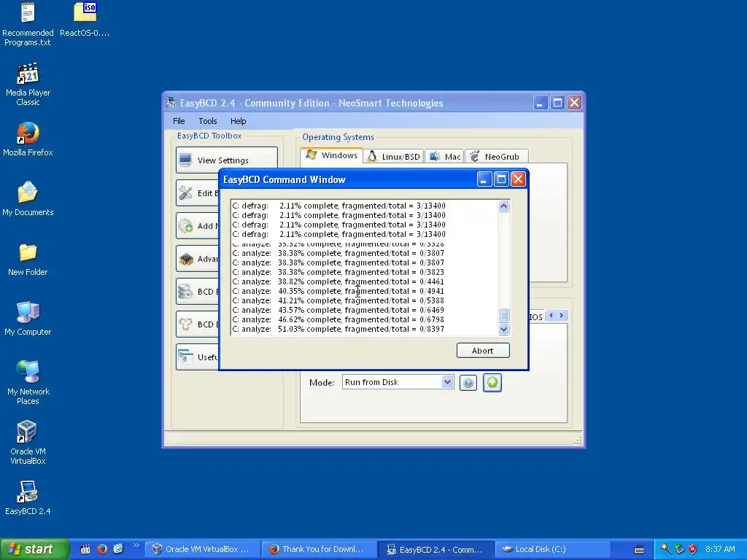Open the New Folder desktop icon
Image resolution: width=747 pixels, height=560 pixels.
(x=28, y=260)
